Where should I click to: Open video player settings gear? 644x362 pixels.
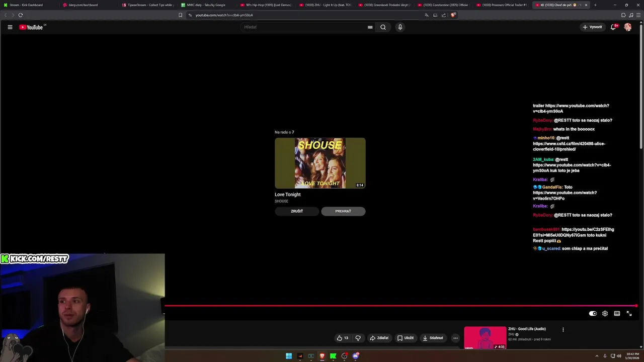click(x=605, y=313)
